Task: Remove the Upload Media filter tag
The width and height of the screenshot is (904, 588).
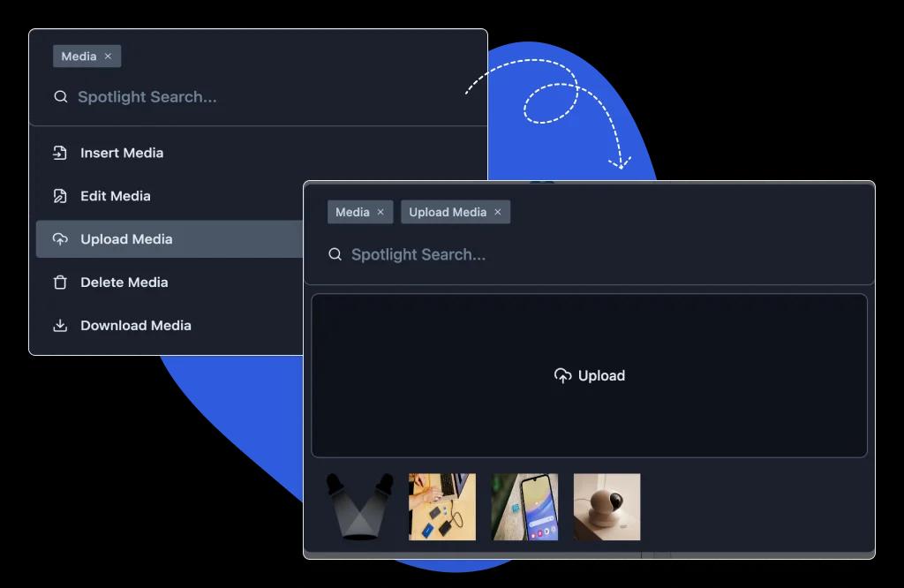Action: tap(497, 212)
